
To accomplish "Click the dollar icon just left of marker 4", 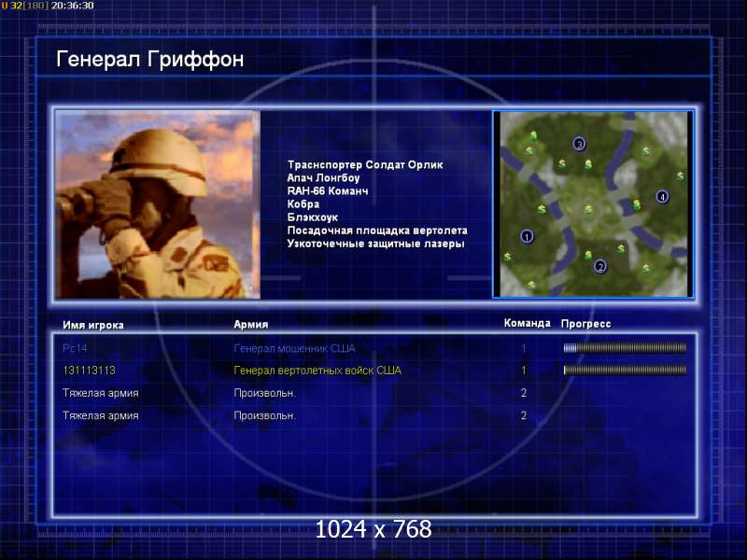I will 637,204.
